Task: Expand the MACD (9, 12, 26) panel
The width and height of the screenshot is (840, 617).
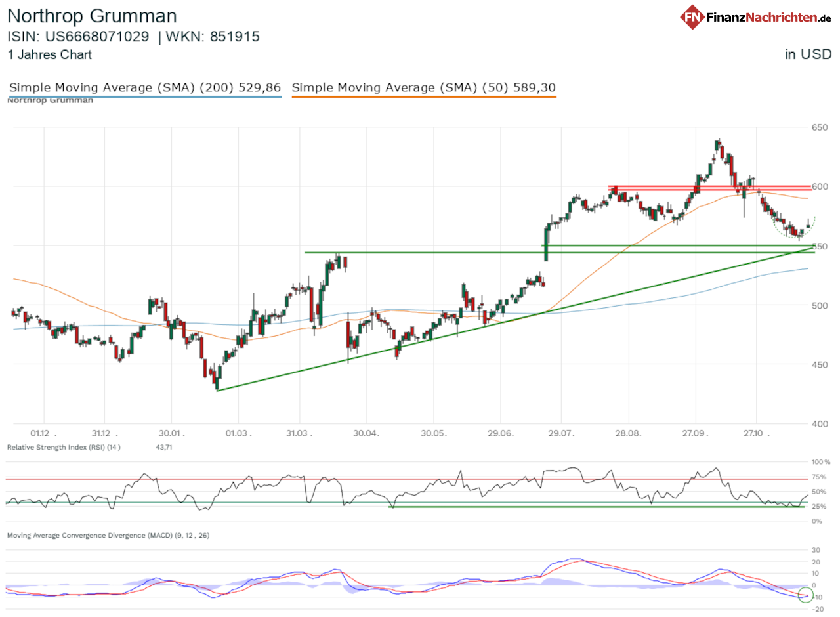Action: coord(107,536)
